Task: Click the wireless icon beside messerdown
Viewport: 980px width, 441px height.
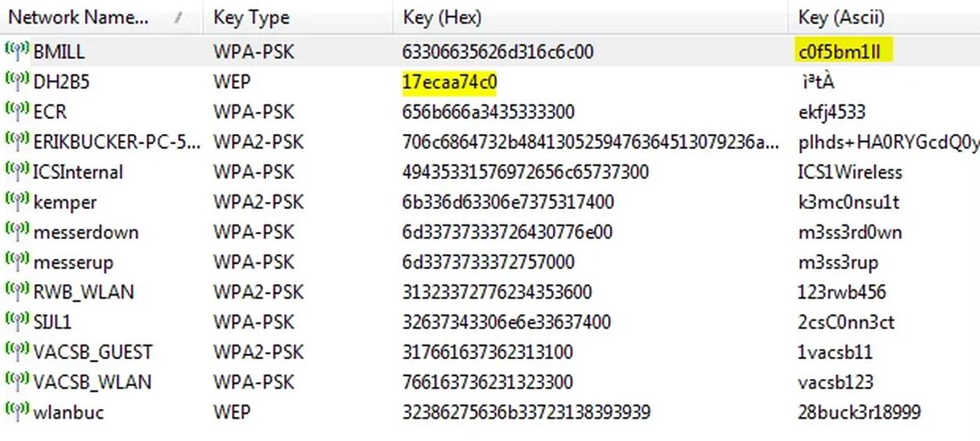Action: [x=16, y=231]
